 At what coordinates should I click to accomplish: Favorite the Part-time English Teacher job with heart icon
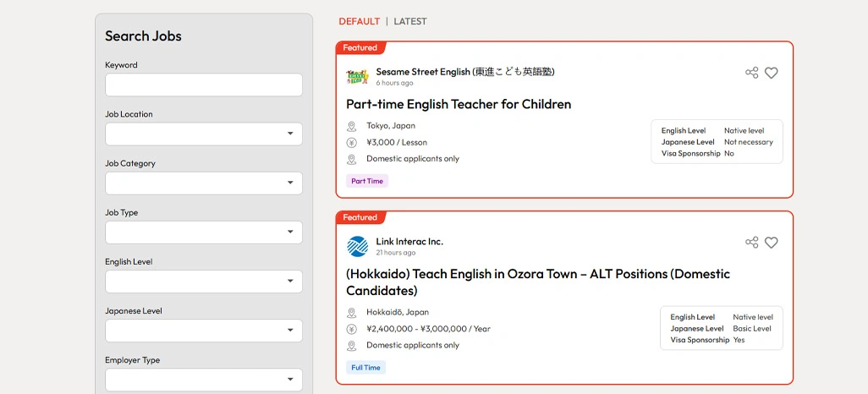(771, 73)
